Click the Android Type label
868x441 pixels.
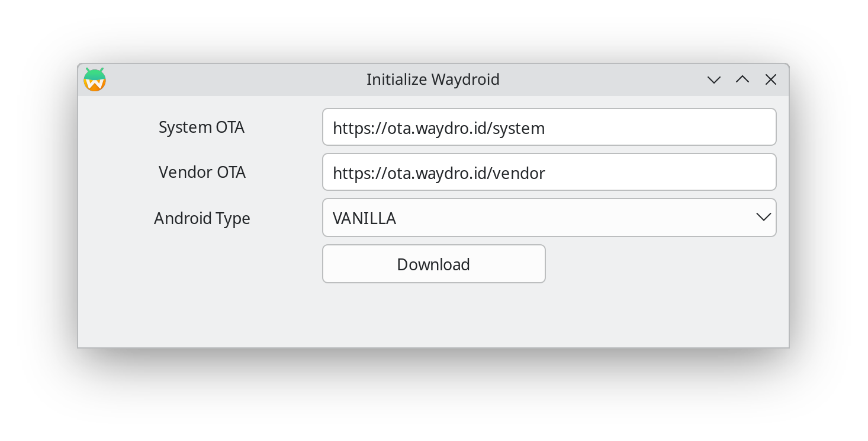coord(202,218)
